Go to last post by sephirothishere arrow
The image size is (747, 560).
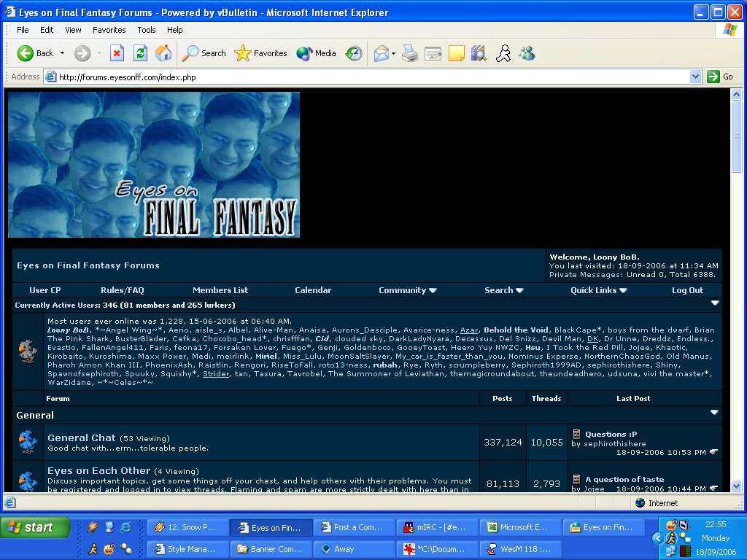pyautogui.click(x=713, y=451)
